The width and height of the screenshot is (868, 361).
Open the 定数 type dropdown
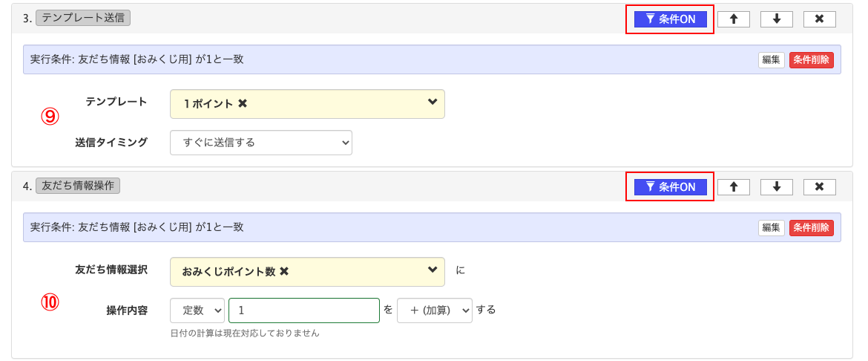(197, 310)
